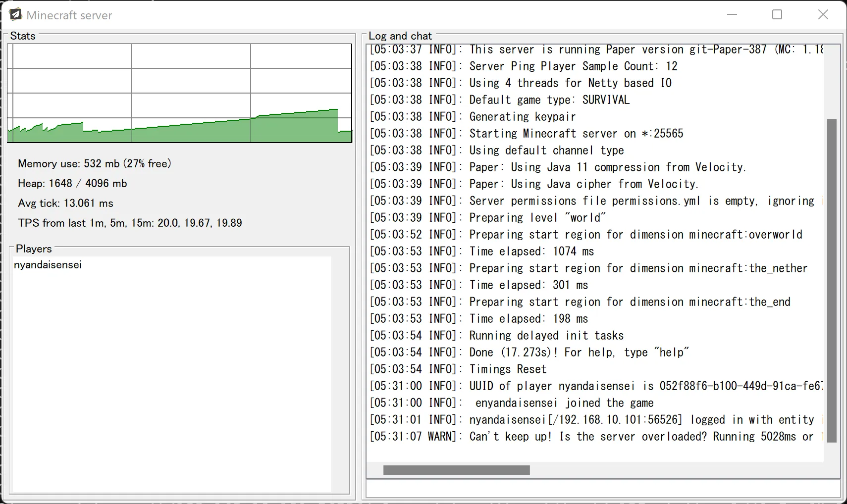
Task: Click log line Java 11 compression from Velocity
Action: [x=558, y=167]
